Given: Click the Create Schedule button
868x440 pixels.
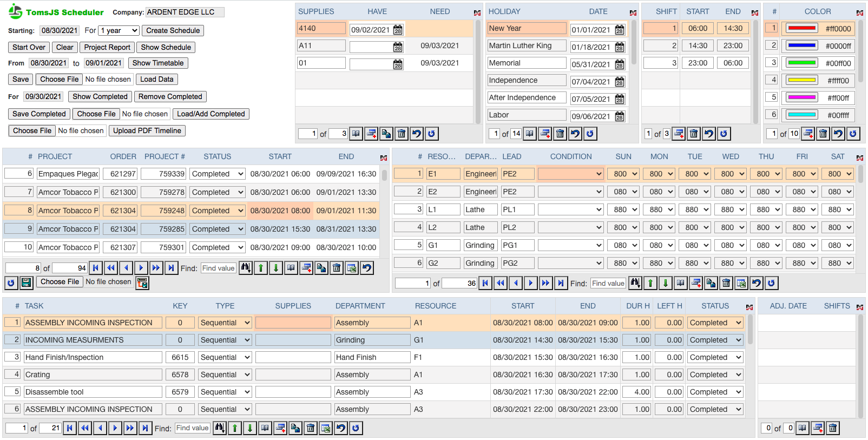Looking at the screenshot, I should [x=173, y=31].
